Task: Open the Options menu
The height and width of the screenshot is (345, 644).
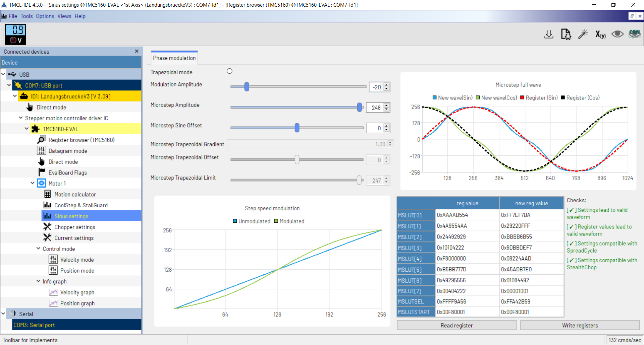Action: [45, 16]
